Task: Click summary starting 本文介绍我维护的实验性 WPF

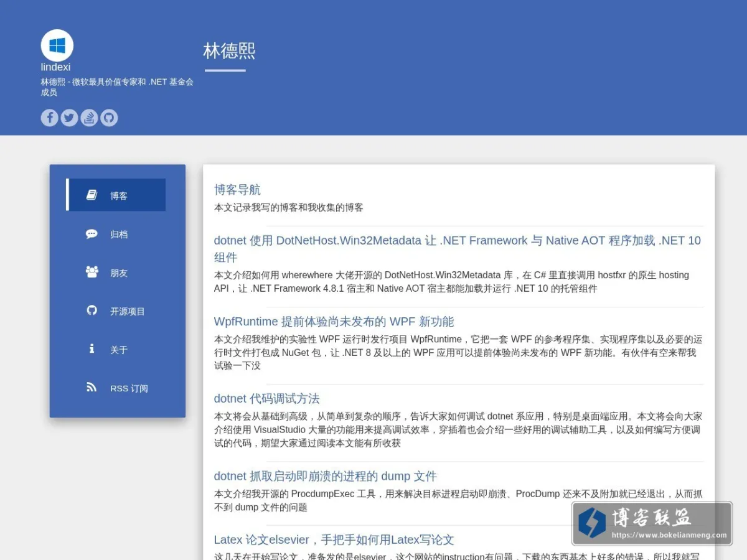Action: [x=458, y=353]
